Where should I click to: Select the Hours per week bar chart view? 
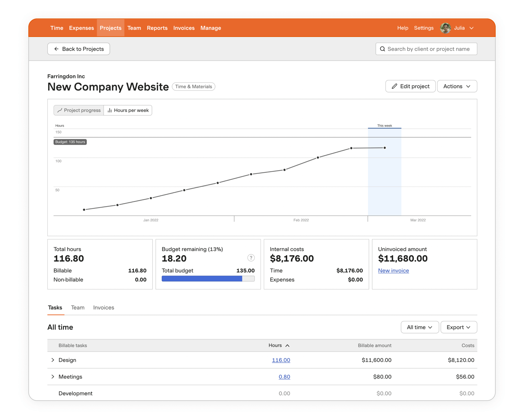point(128,110)
